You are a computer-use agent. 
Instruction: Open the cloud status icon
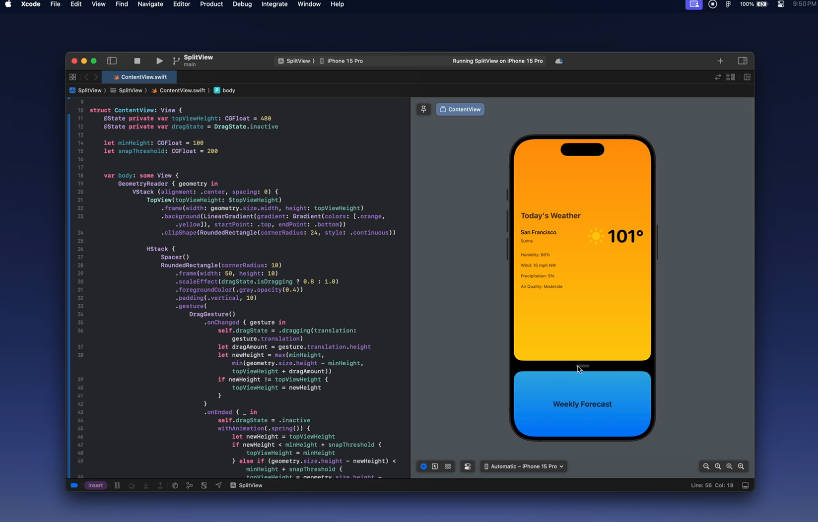[x=559, y=61]
